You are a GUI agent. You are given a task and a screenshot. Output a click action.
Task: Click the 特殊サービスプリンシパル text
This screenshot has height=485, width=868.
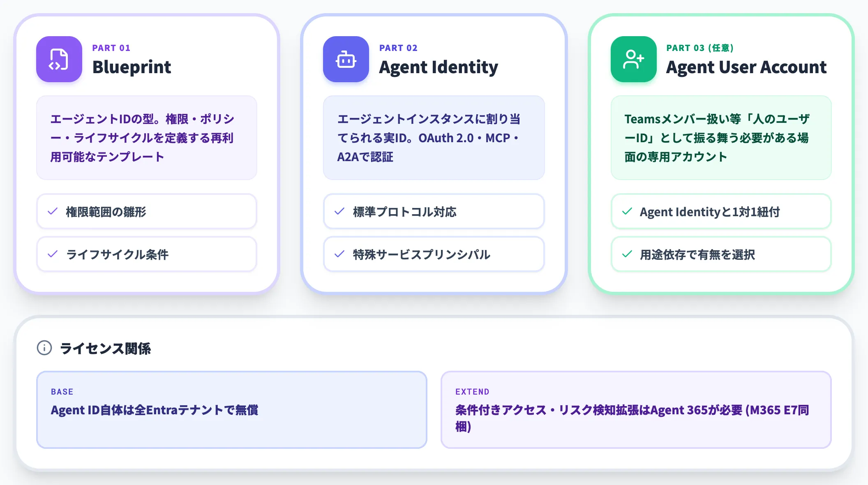coord(422,254)
